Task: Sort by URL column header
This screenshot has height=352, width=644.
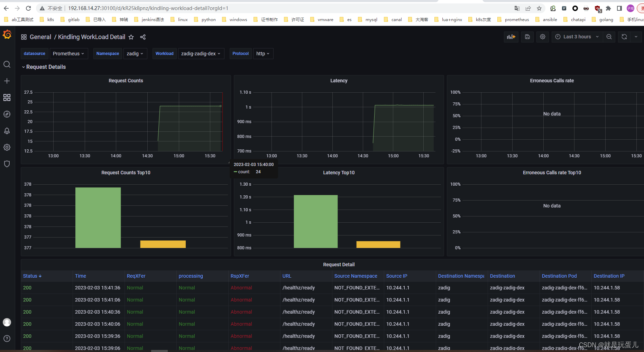Action: [287, 276]
